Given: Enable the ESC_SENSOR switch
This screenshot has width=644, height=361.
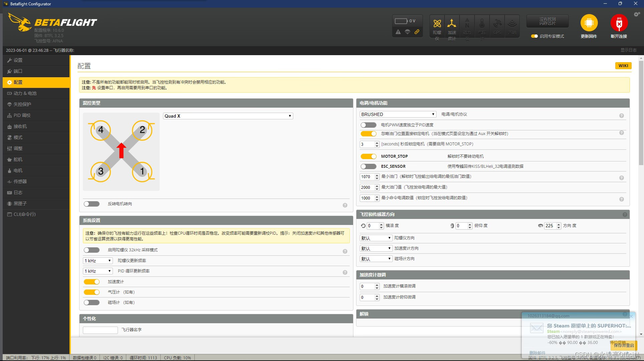Looking at the screenshot, I should [x=368, y=166].
